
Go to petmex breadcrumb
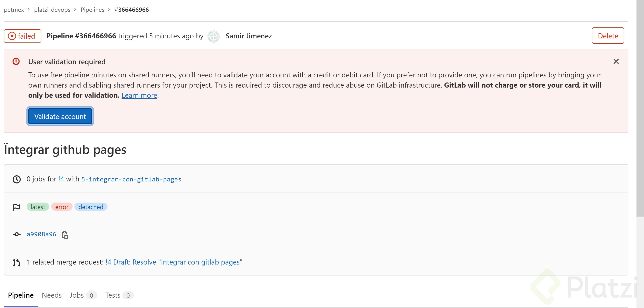(14, 10)
